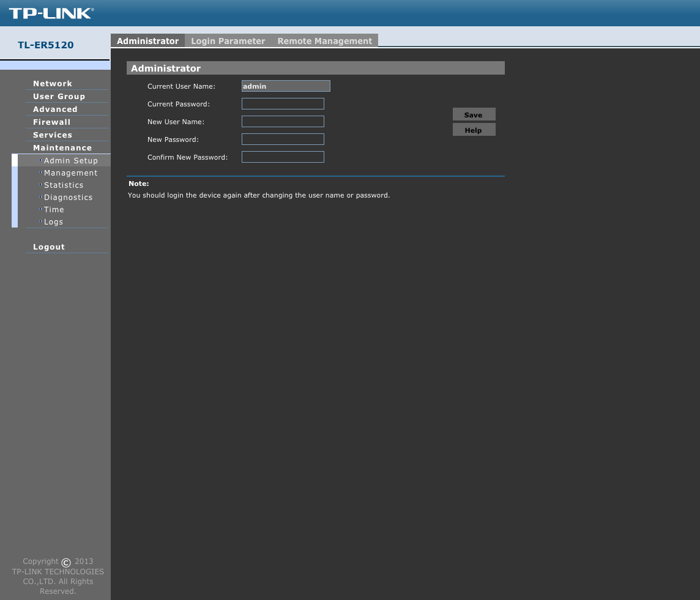700x600 pixels.
Task: Open the Firewall menu section
Action: click(x=52, y=122)
